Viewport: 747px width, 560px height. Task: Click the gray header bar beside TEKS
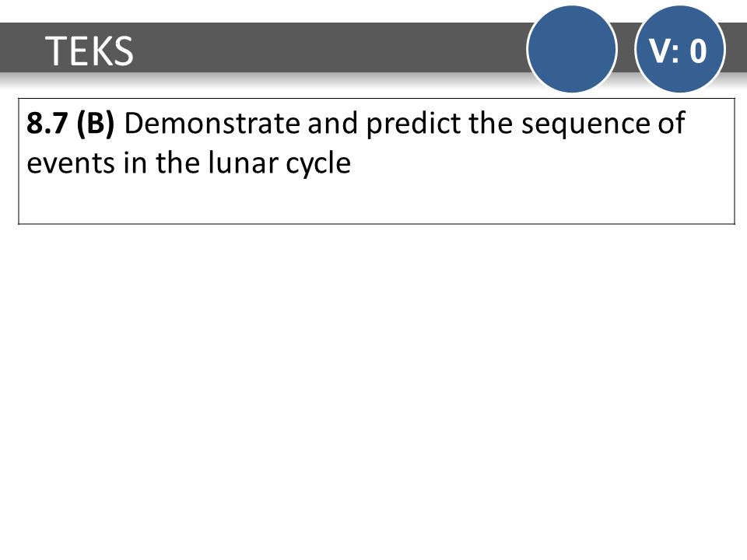328,47
